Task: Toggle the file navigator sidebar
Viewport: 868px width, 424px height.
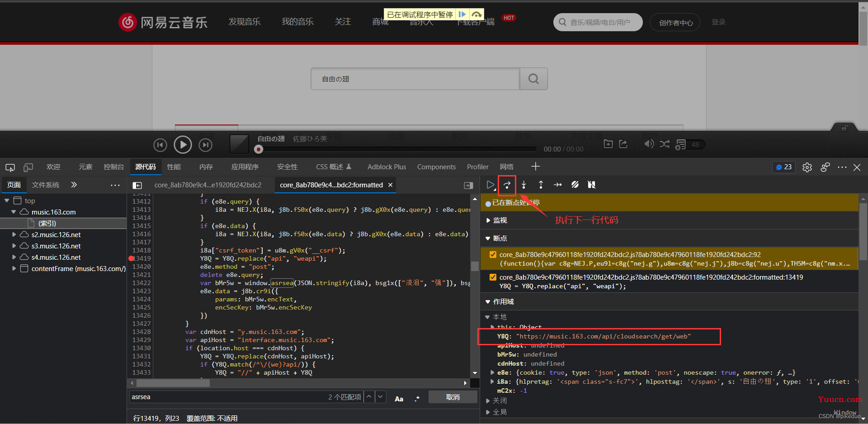Action: pos(137,185)
